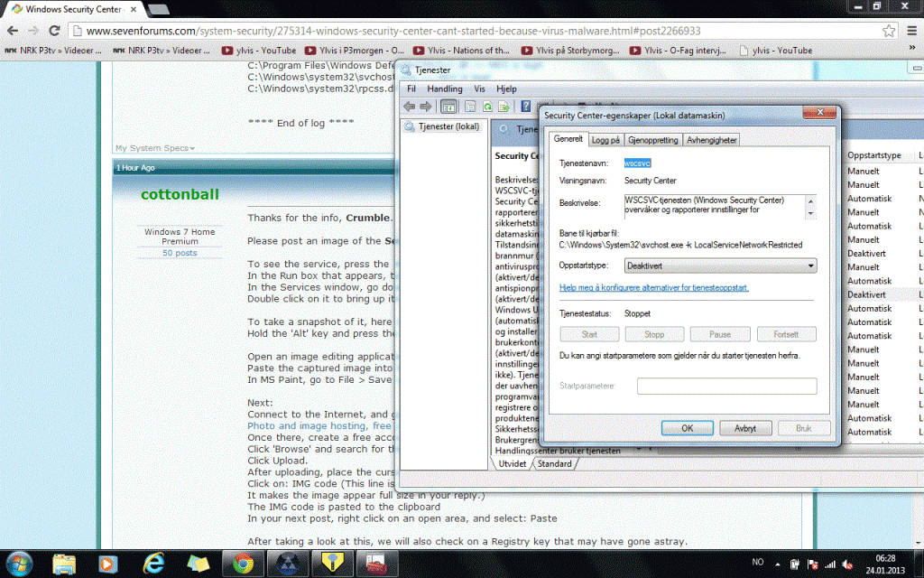Switch to the Utvidet view tab

[x=513, y=463]
